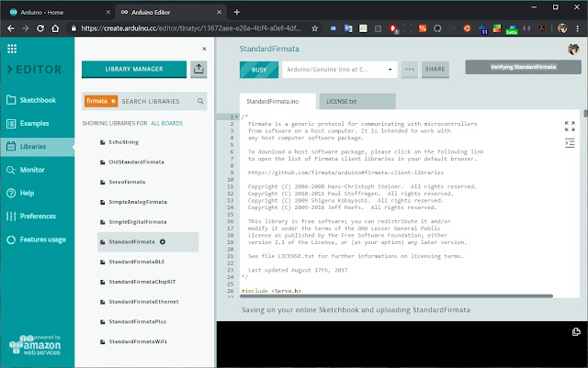The width and height of the screenshot is (588, 368).
Task: Click the beta extension icon
Action: 512,29
